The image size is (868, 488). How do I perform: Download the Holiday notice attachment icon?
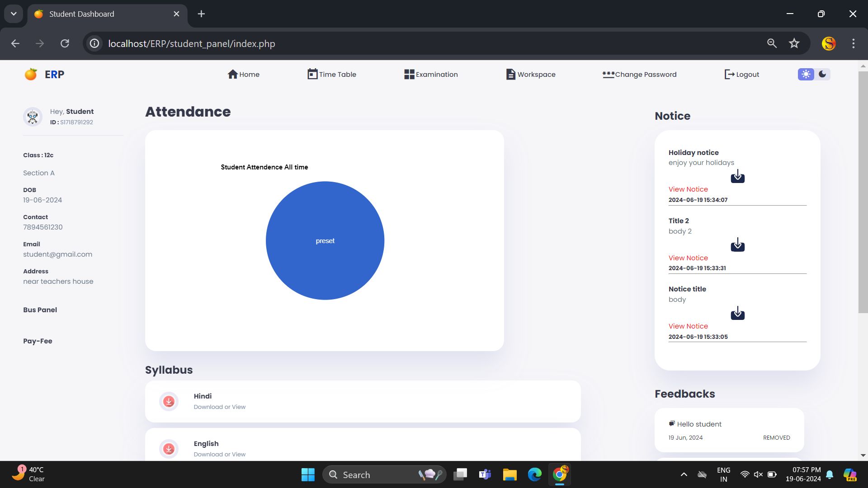[737, 176]
